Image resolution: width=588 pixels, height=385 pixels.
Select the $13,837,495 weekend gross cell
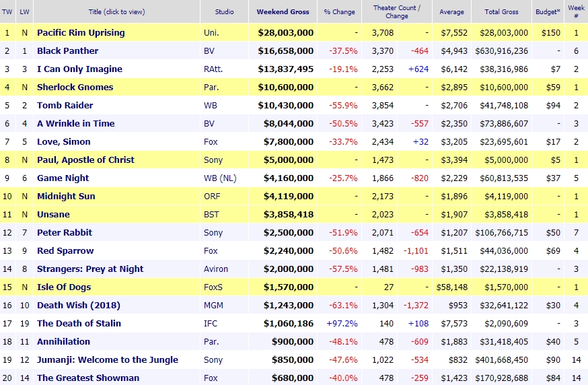[x=286, y=69]
